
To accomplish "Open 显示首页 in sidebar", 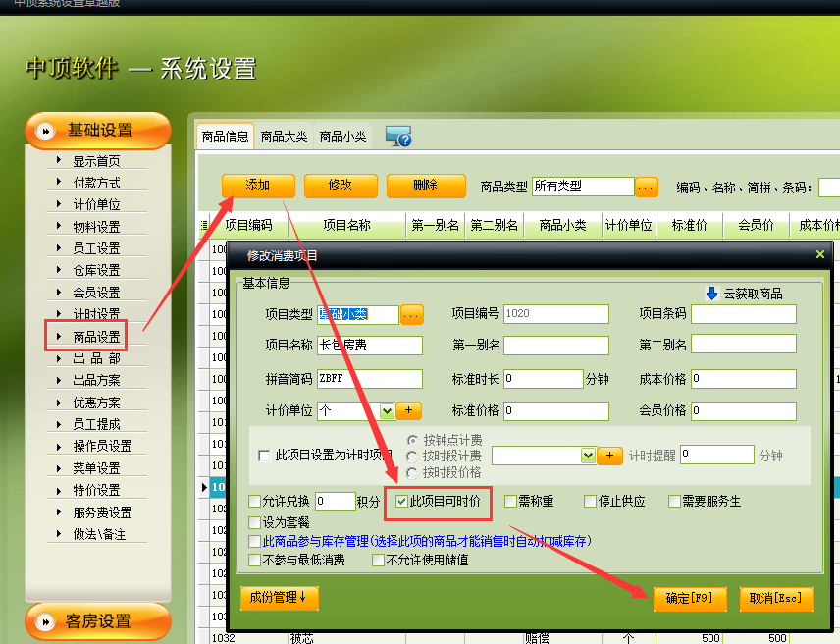I will [x=97, y=161].
